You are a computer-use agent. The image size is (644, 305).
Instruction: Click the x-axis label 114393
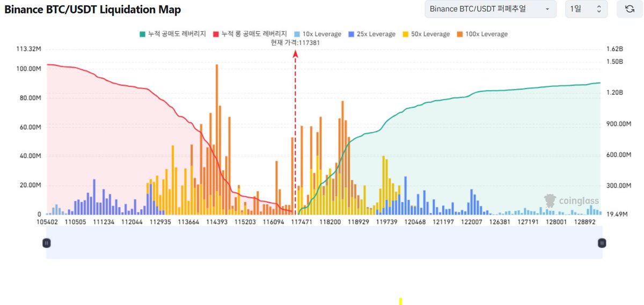click(x=217, y=222)
